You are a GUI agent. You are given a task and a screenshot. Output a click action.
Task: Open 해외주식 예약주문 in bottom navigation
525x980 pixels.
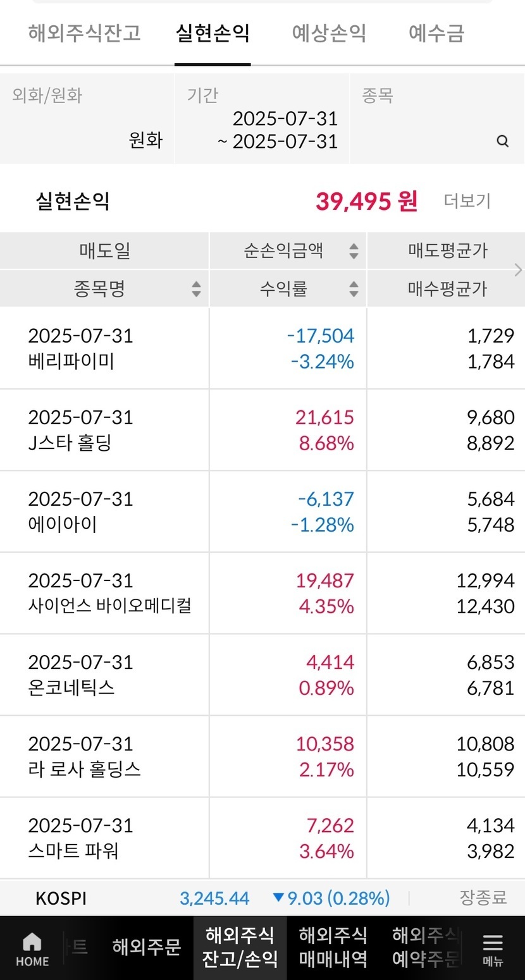pos(425,947)
